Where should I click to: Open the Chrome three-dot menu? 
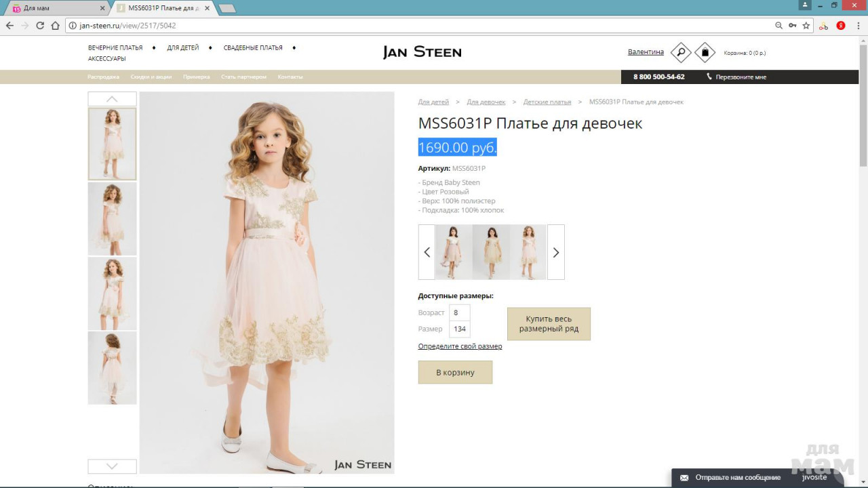[x=857, y=26]
